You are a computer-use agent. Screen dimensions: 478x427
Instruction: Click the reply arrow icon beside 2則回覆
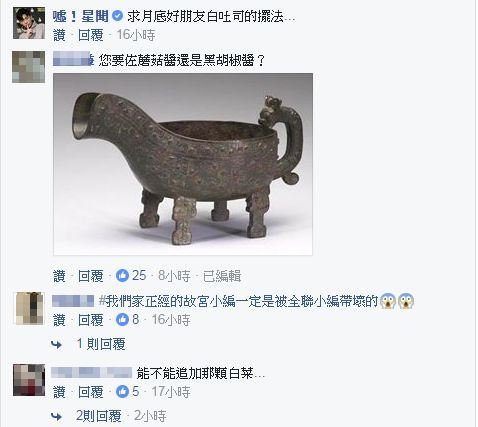click(x=57, y=416)
